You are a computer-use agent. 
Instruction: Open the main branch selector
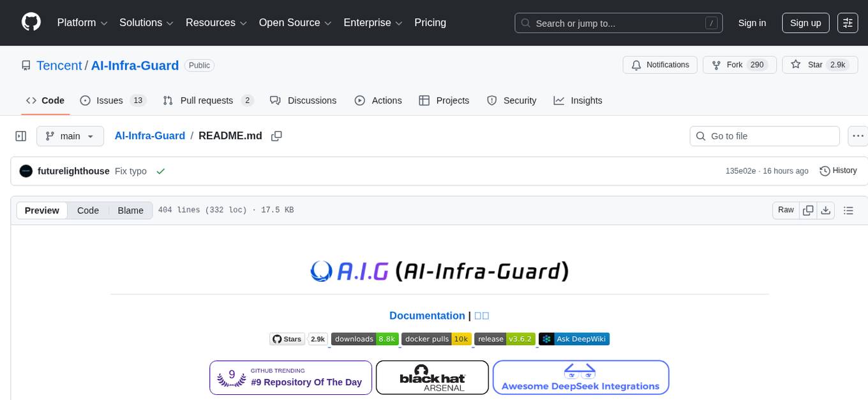tap(70, 135)
